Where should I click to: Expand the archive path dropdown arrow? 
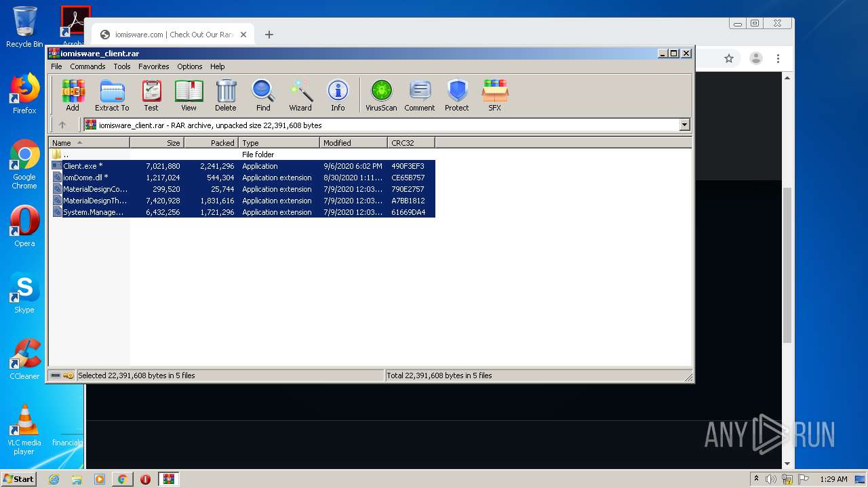click(684, 125)
